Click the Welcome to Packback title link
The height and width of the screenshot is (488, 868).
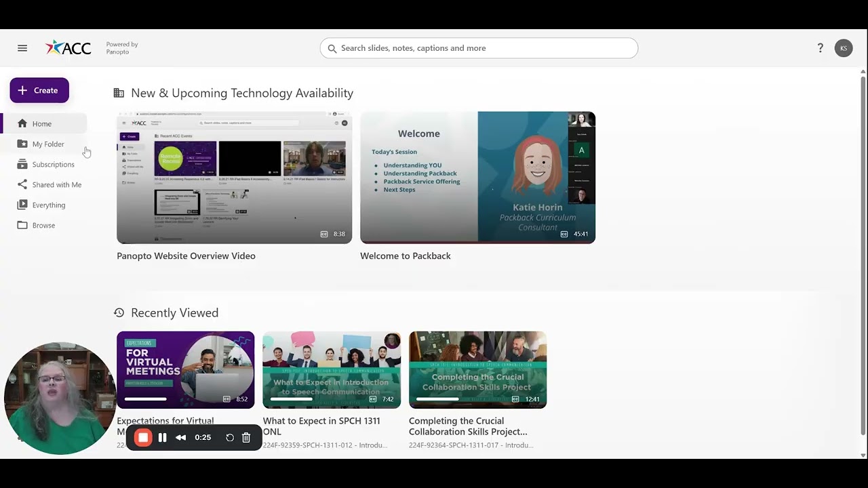[406, 256]
